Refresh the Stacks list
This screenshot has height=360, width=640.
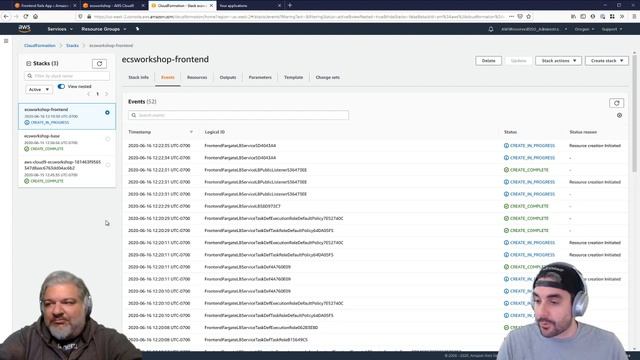coord(99,64)
